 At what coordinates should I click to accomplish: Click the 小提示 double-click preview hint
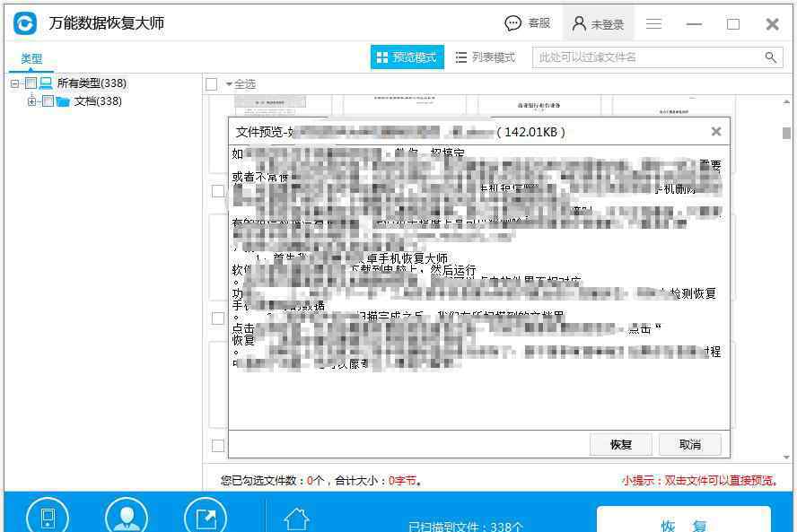(699, 481)
